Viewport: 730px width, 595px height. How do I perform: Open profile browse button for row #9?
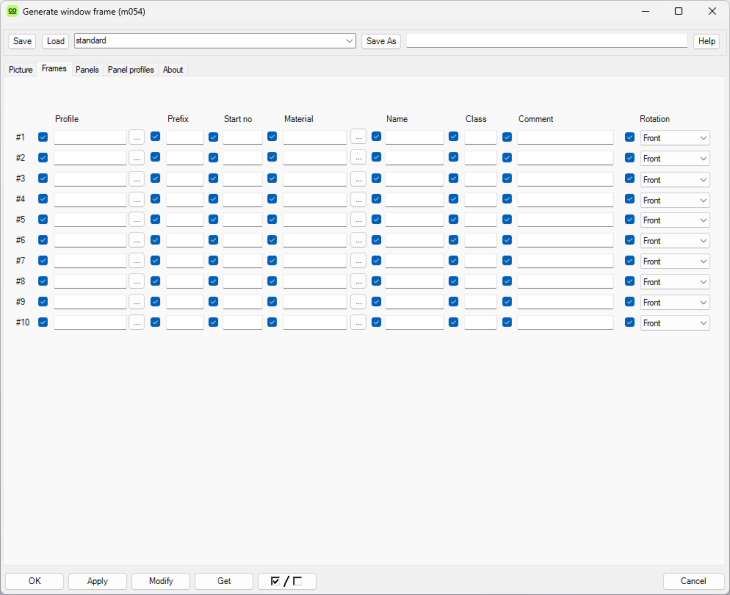click(x=136, y=302)
